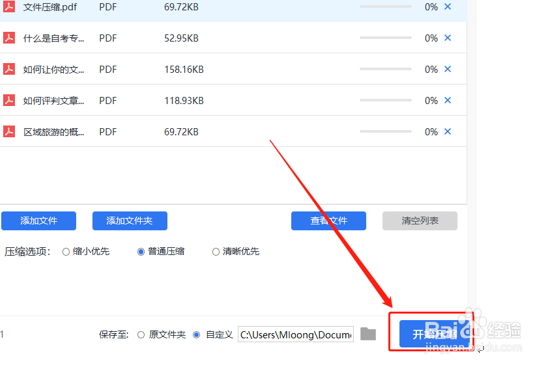Select file name 区域旅游的概...
554x367 pixels.
click(x=54, y=132)
